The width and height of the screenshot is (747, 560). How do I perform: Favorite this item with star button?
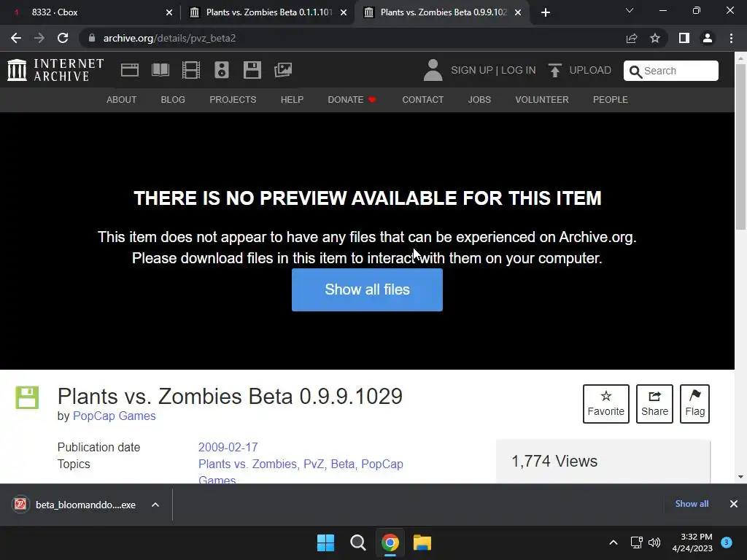(606, 404)
